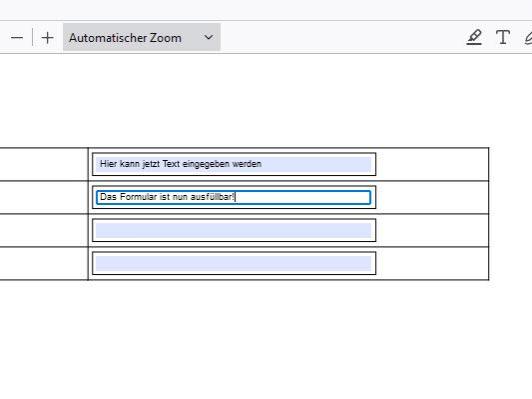Expand the zoom menu via chevron arrow
532x399 pixels.
point(209,37)
